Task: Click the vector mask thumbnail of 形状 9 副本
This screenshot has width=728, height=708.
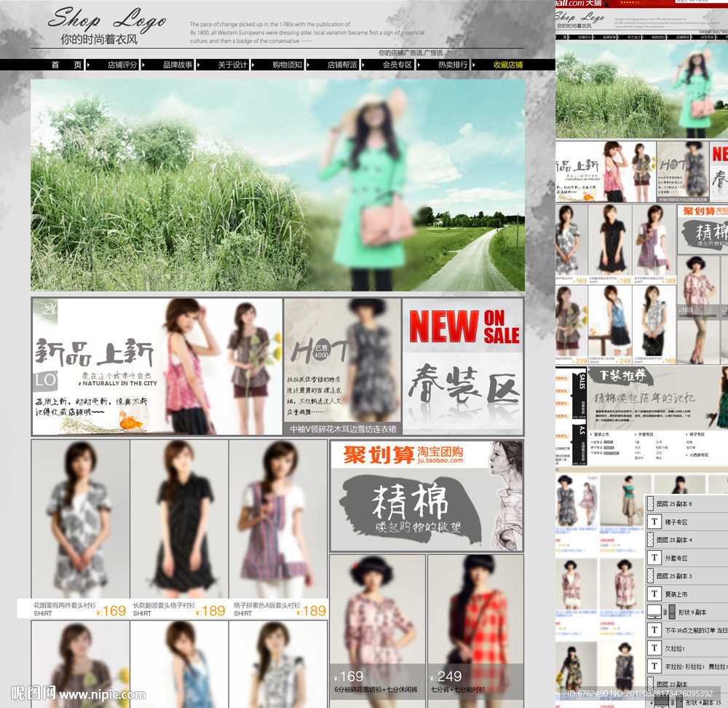Action: tap(672, 612)
